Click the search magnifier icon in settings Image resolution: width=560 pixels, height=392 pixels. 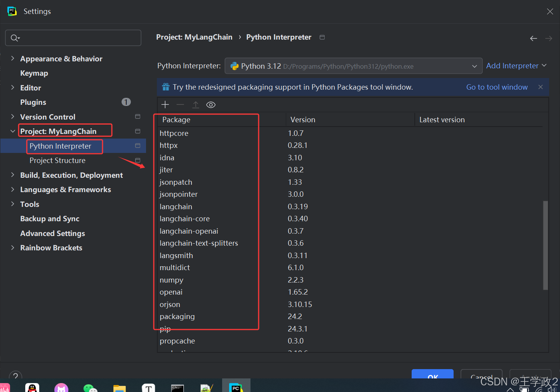coord(15,38)
